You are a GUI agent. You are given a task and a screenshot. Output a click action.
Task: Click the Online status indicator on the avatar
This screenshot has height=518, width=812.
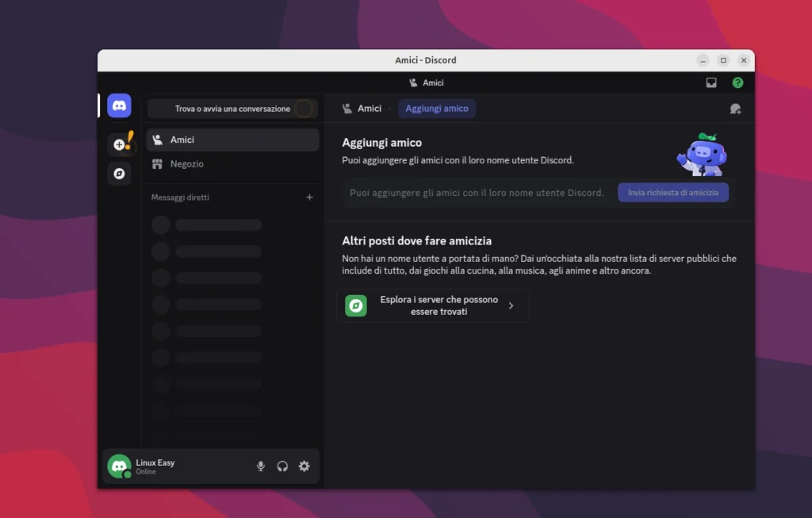click(x=127, y=474)
